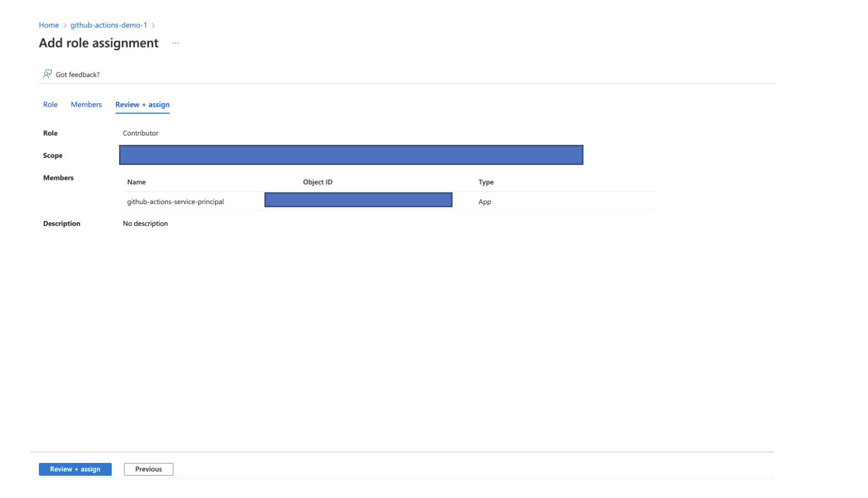Open the github-actions-demo-1 breadcrumb link
Viewport: 868px width, 498px height.
coord(109,25)
